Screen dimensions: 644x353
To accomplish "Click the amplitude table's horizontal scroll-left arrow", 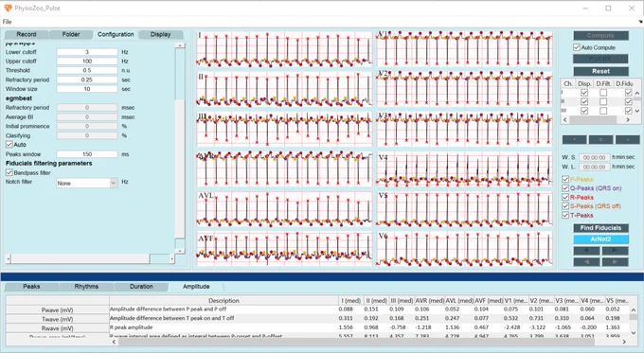I will click(x=115, y=342).
